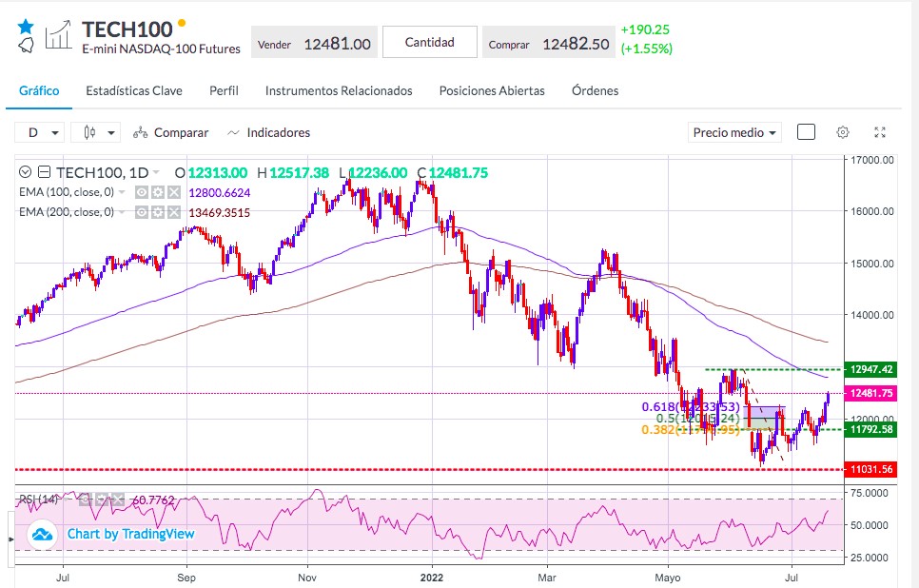The height and width of the screenshot is (588, 919).
Task: Remove the RSI(14) indicator
Action: [x=118, y=500]
